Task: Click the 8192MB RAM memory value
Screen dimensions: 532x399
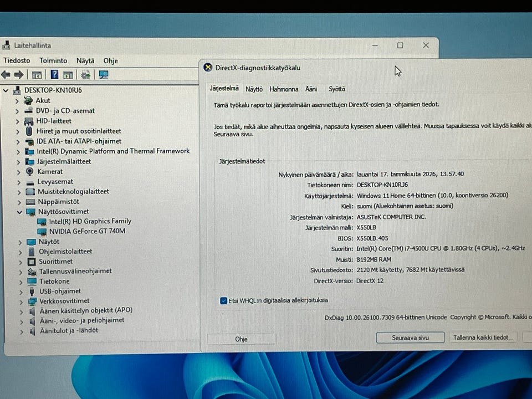Action: click(374, 259)
